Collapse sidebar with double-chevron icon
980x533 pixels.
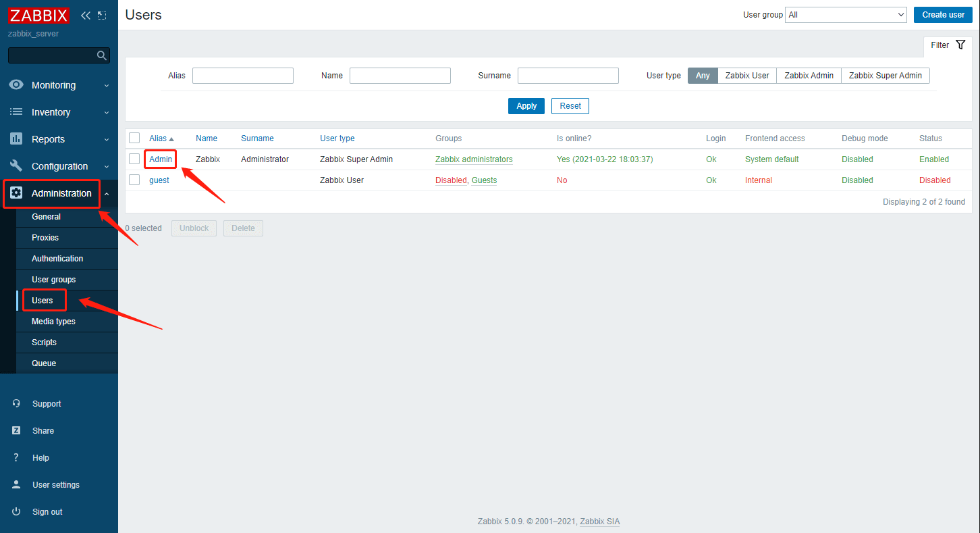tap(86, 16)
